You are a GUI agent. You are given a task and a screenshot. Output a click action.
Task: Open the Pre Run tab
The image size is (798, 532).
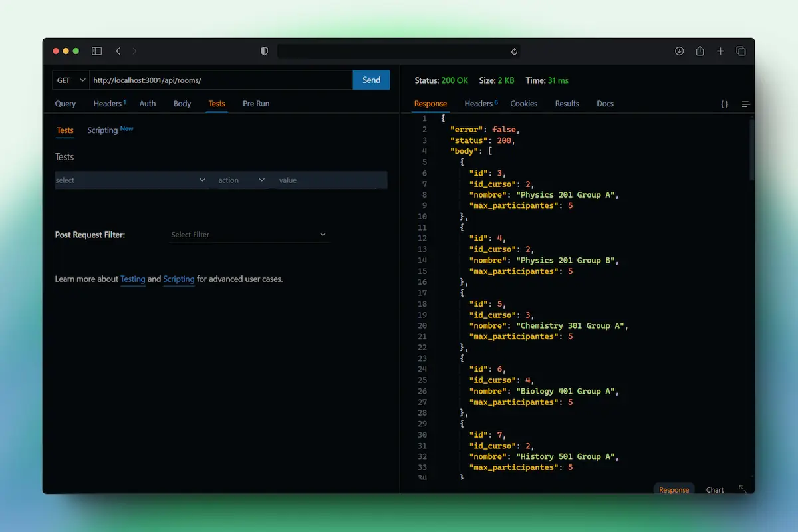[256, 104]
